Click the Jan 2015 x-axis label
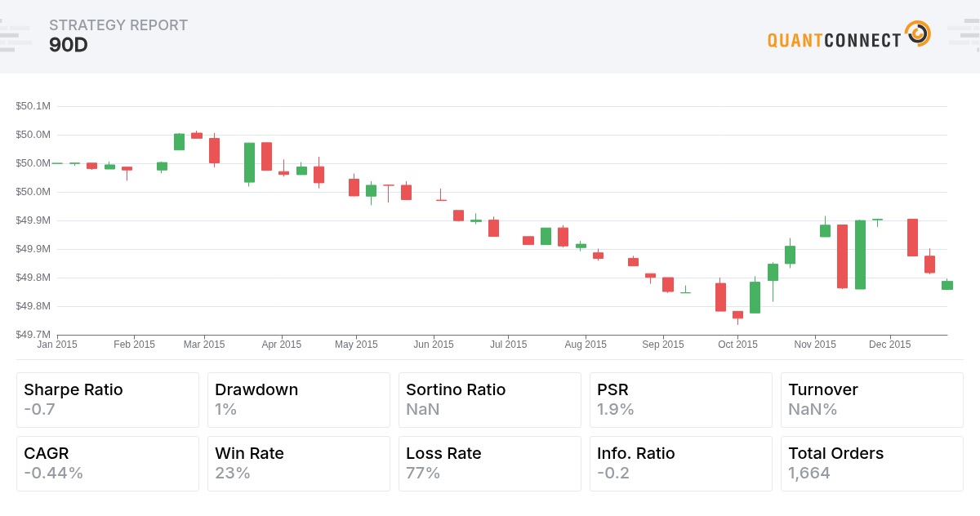Image resolution: width=980 pixels, height=516 pixels. pos(57,345)
